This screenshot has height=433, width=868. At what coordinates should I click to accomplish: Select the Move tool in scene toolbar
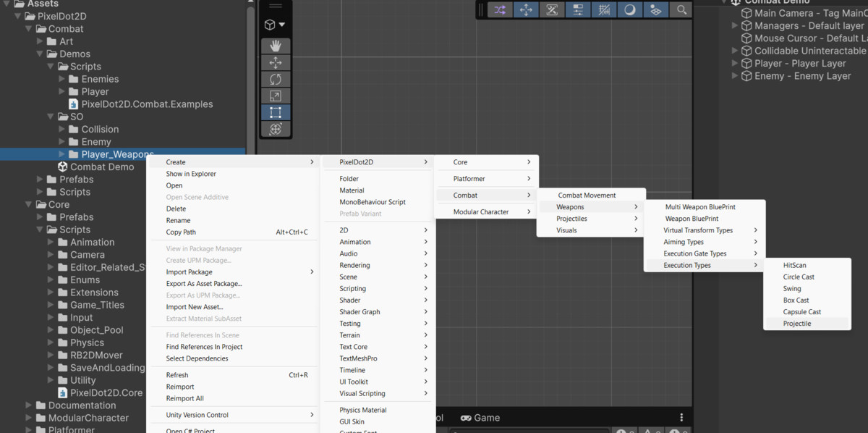click(276, 62)
